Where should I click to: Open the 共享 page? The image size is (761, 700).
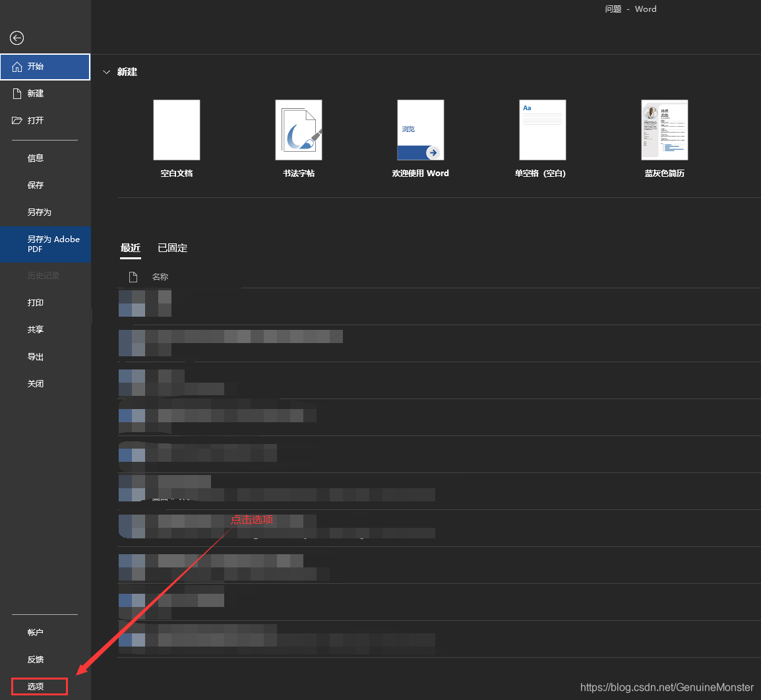[x=45, y=330]
